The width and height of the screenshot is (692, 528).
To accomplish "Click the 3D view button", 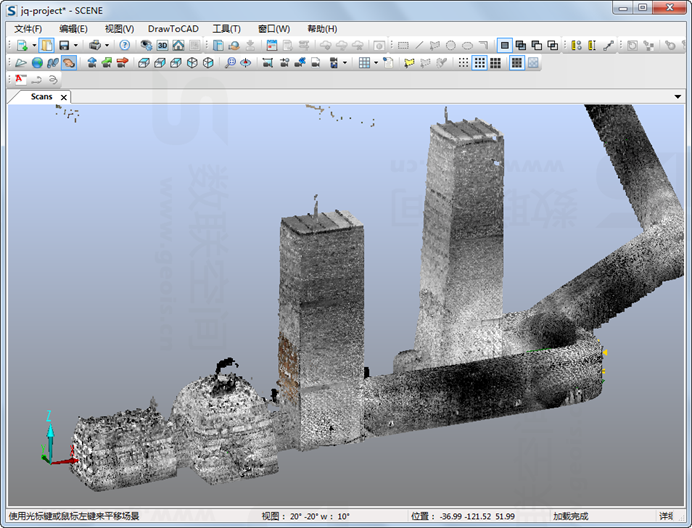I will coord(162,46).
